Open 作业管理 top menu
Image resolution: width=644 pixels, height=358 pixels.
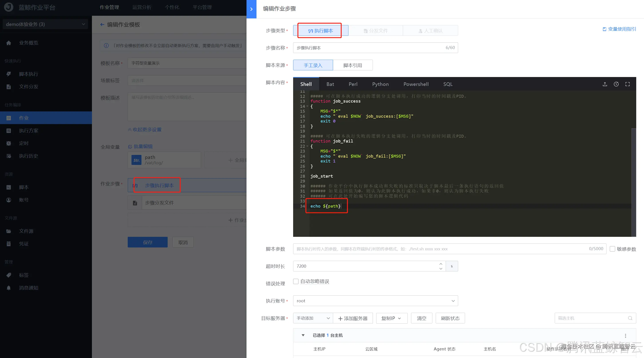pos(109,7)
